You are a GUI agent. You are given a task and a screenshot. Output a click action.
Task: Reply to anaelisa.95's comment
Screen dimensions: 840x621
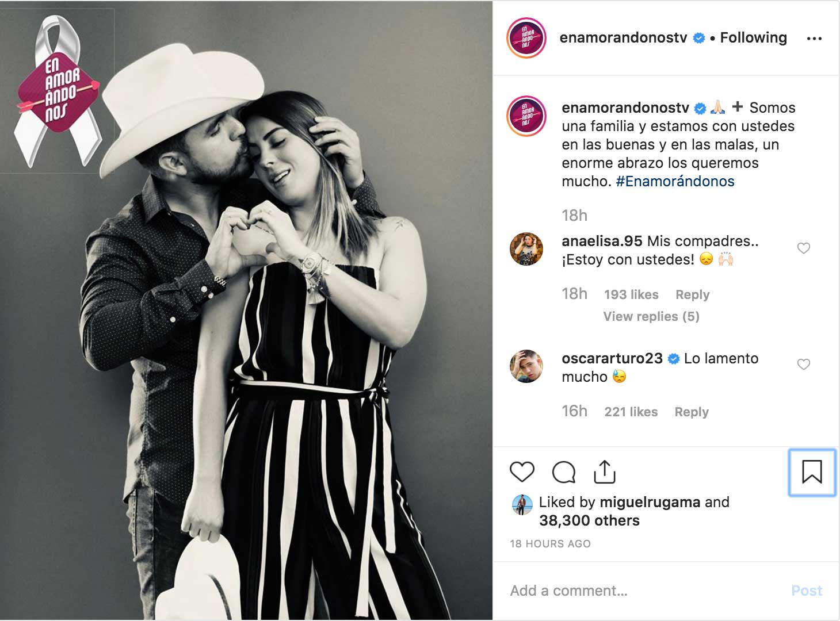click(x=692, y=295)
